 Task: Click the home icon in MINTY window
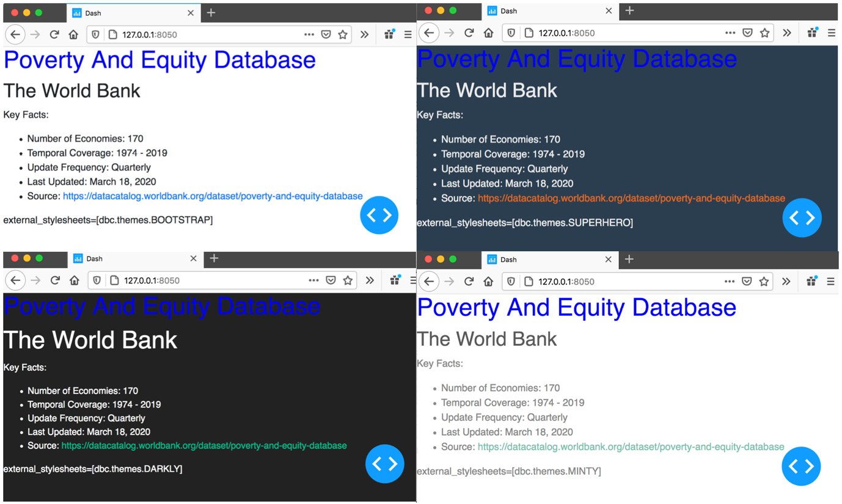[x=488, y=282]
